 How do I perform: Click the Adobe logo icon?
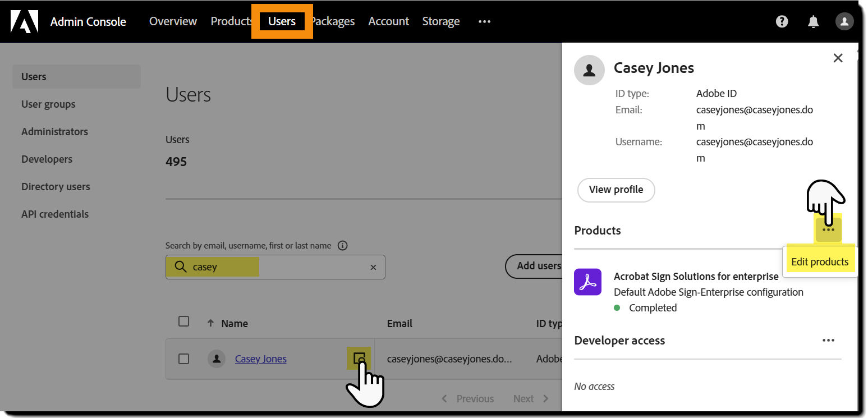24,21
